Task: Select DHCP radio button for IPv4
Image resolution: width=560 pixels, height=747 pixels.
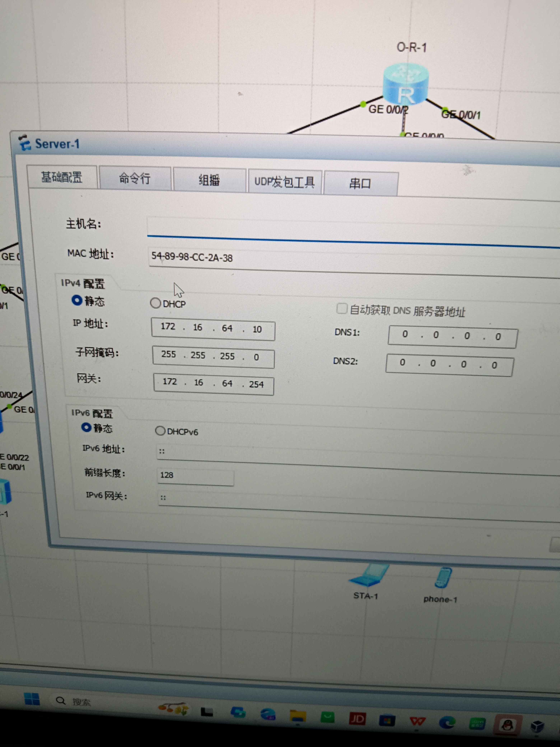Action: click(x=155, y=303)
